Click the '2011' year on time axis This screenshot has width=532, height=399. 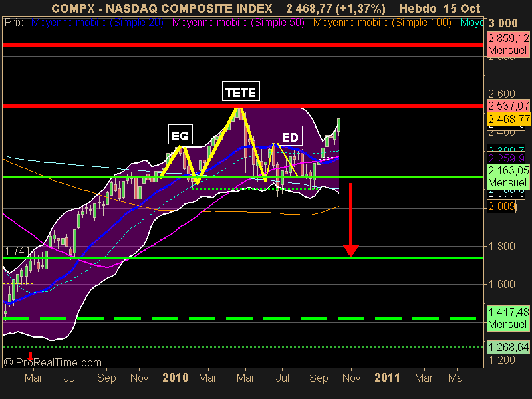click(x=387, y=378)
